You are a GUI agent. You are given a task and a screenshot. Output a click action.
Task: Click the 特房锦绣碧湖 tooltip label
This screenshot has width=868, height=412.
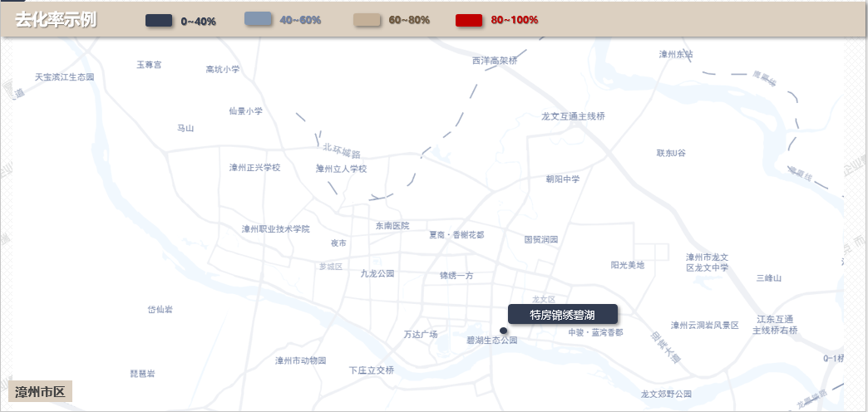[563, 314]
